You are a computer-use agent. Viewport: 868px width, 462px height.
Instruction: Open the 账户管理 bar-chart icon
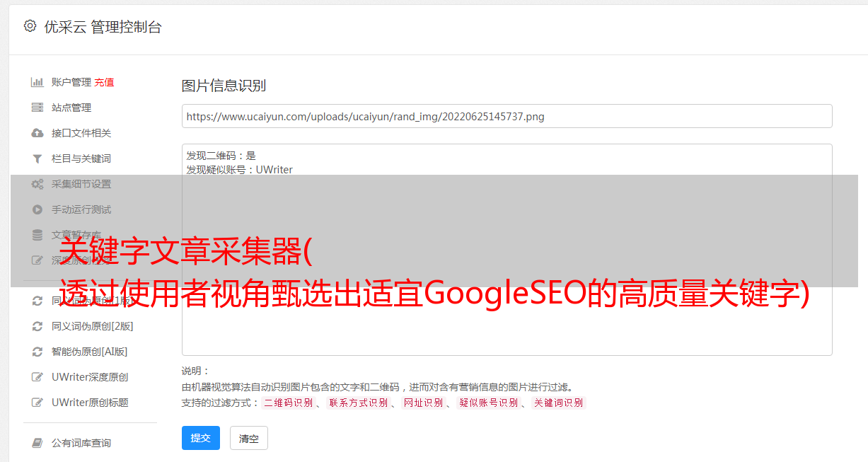click(x=37, y=82)
